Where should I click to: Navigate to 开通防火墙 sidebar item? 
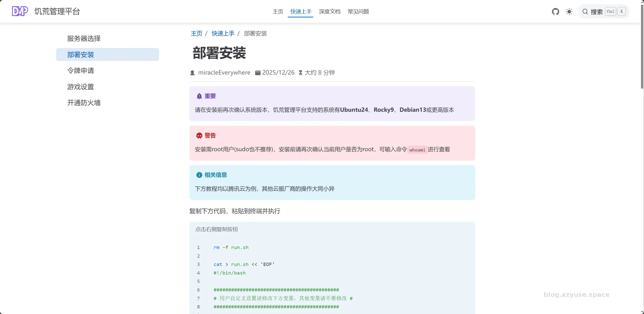84,103
